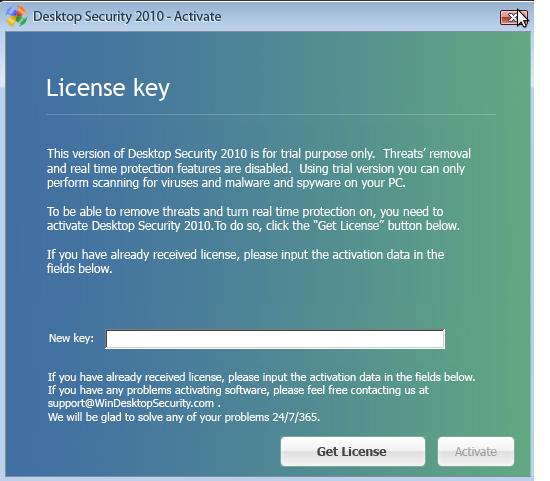Click the "New key:" label
Screen dimensions: 550x481
pos(71,338)
